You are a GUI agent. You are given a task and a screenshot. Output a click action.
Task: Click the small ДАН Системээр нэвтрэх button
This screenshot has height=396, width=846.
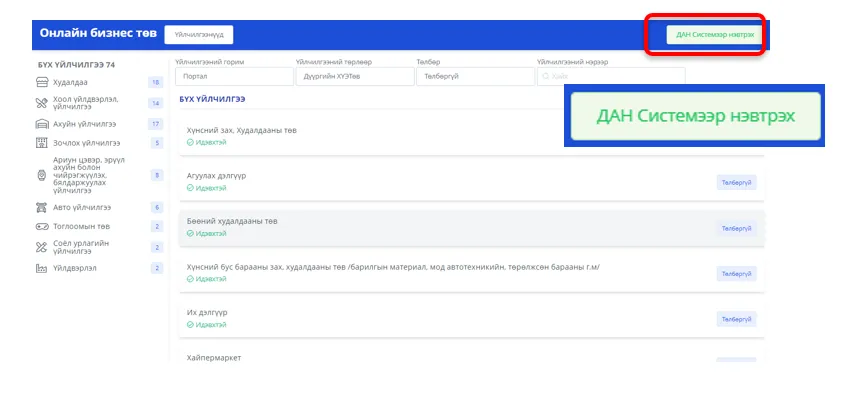[x=714, y=35]
